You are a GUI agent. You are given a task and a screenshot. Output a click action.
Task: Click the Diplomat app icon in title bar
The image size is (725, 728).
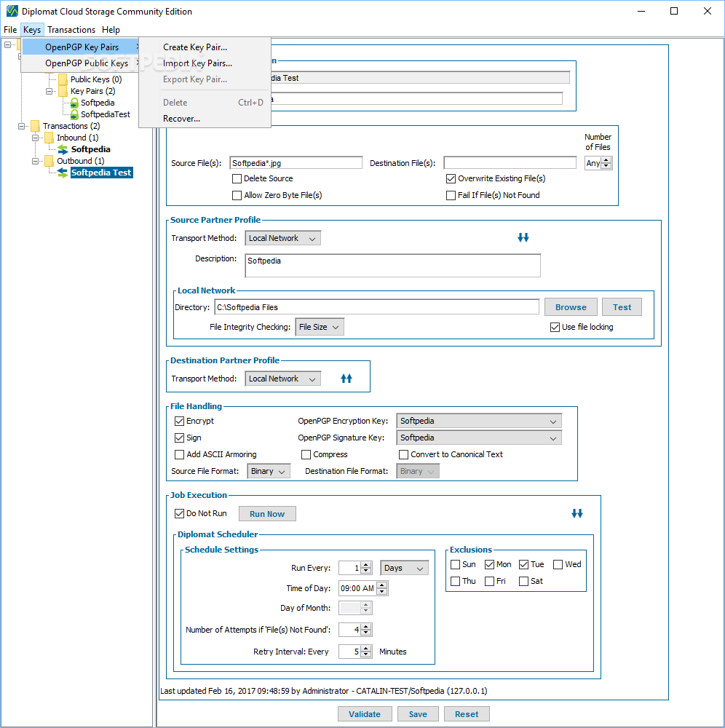(x=12, y=11)
